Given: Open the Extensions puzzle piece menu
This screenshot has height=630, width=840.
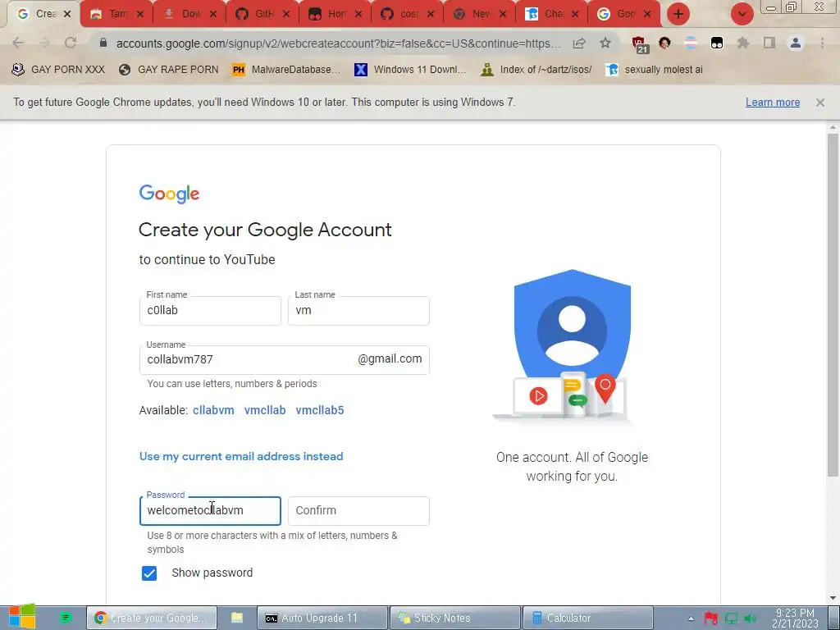Looking at the screenshot, I should pyautogui.click(x=743, y=43).
